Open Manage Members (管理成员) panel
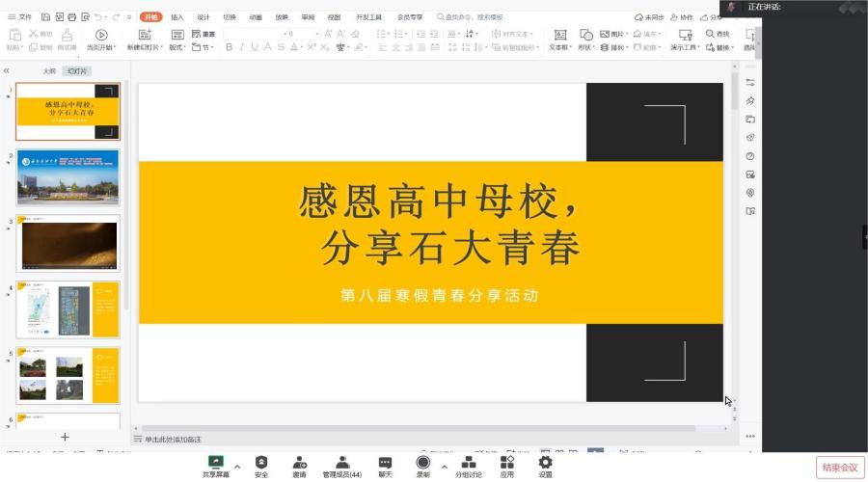This screenshot has height=482, width=868. coord(342,464)
